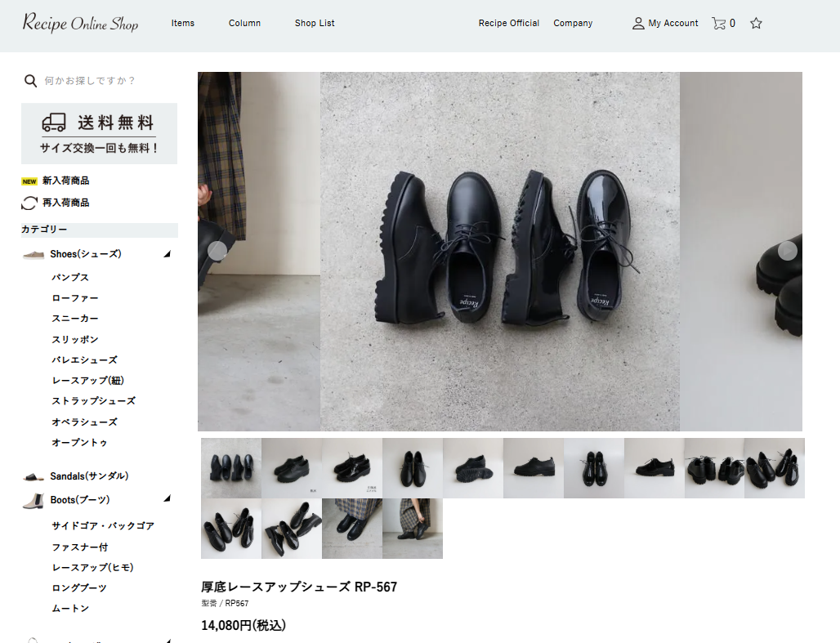Open Recipe Official link
The height and width of the screenshot is (643, 840).
(x=509, y=23)
